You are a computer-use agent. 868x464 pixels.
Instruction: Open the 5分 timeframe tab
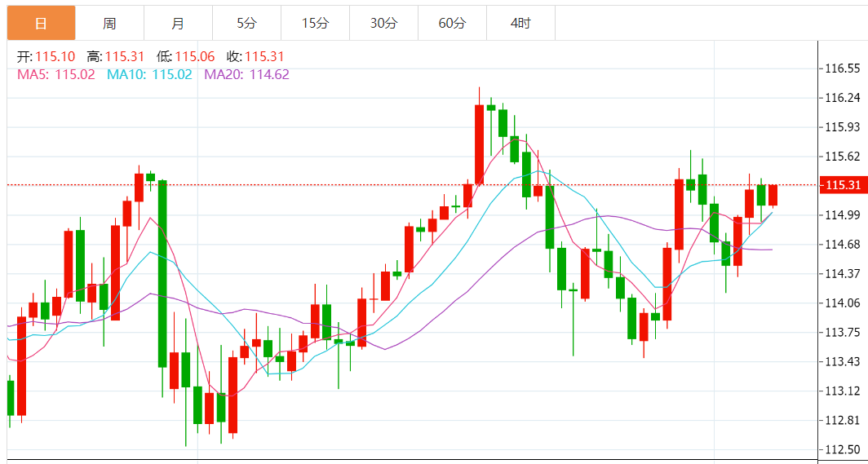pos(247,23)
